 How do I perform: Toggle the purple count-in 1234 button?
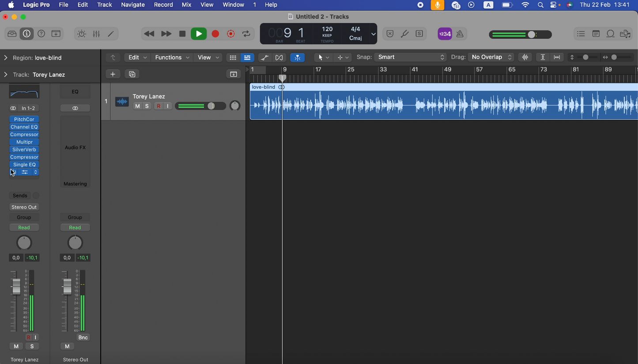(x=445, y=34)
